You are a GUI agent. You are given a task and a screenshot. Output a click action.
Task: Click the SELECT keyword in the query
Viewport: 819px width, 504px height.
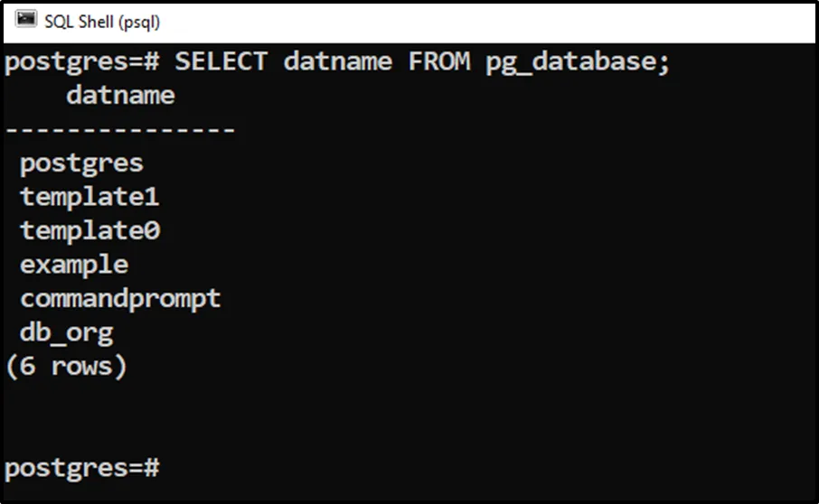[221, 61]
